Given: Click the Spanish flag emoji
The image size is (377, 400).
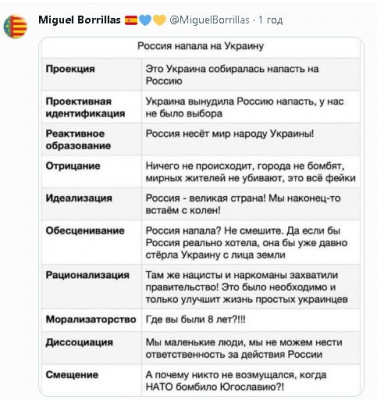Looking at the screenshot, I should tap(131, 21).
